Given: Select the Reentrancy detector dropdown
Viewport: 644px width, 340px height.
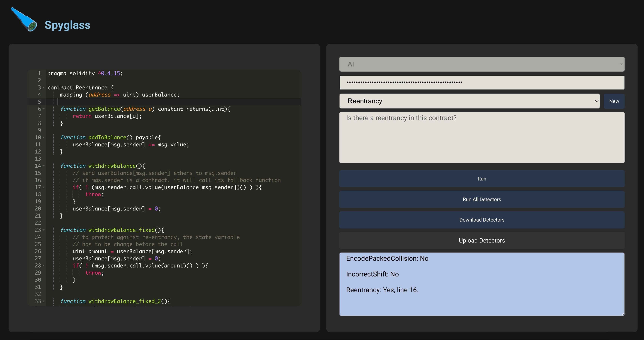Looking at the screenshot, I should pos(470,101).
